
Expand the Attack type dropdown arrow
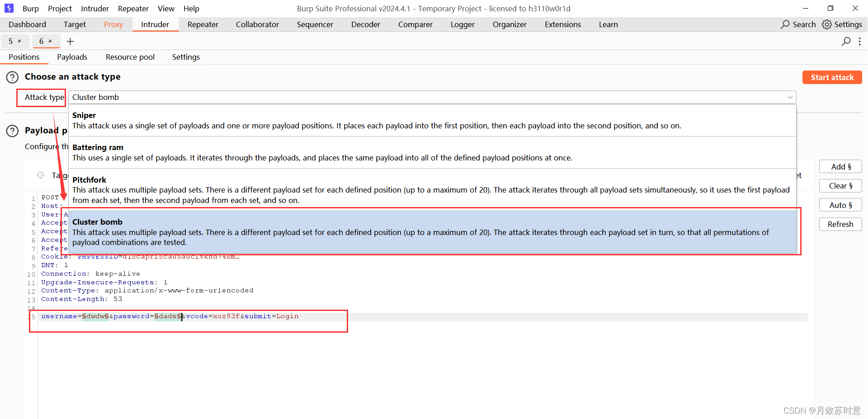pos(790,97)
